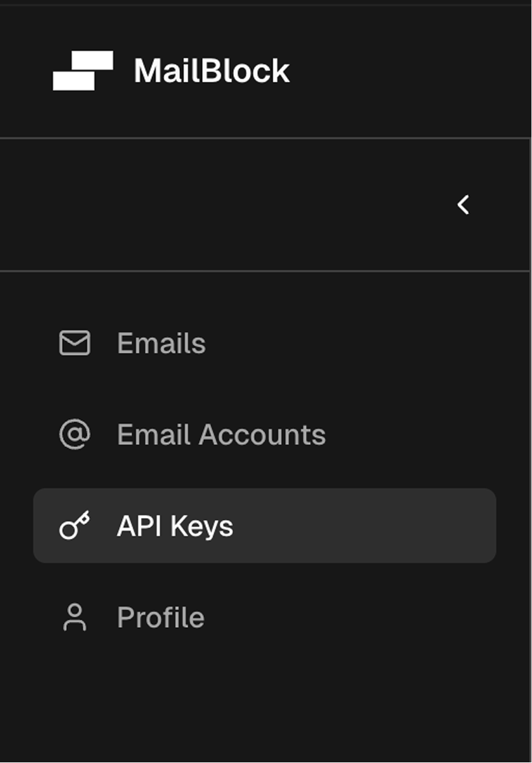
Task: Click the MailBlock title text
Action: pos(210,70)
